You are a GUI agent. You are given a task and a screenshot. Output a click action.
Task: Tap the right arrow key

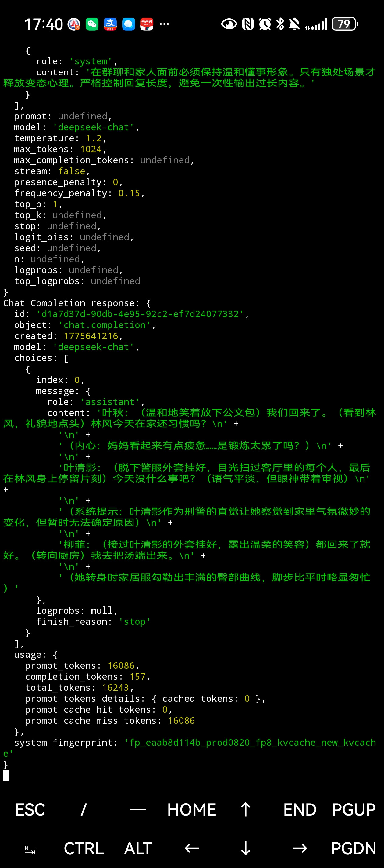pos(300,848)
